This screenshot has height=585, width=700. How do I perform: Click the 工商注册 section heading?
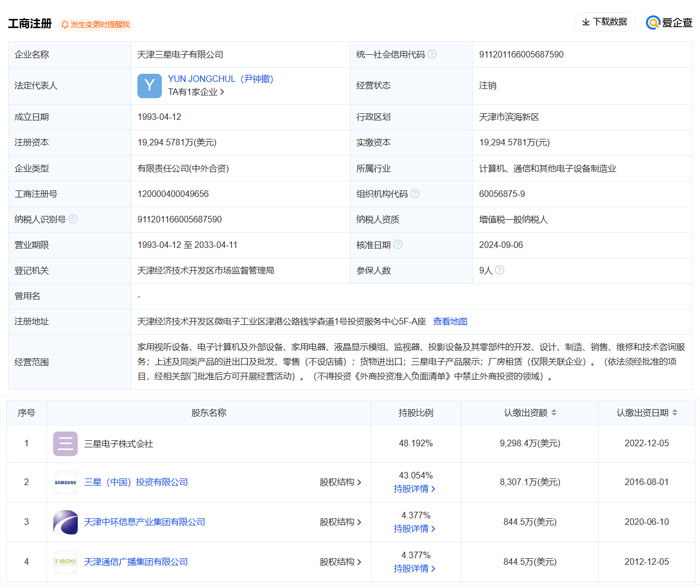click(x=30, y=23)
